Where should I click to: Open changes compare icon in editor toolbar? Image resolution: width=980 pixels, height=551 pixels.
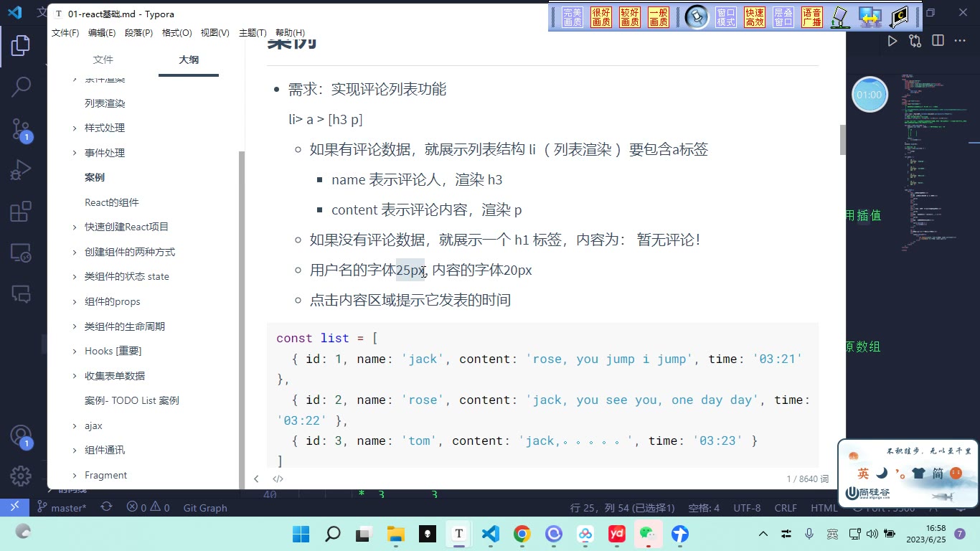[915, 41]
